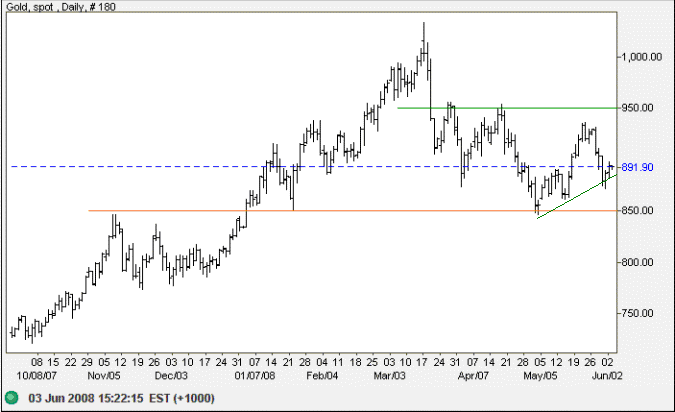Screen dimensions: 675x412
Task: Click the Nov/05 date axis label
Action: click(104, 376)
